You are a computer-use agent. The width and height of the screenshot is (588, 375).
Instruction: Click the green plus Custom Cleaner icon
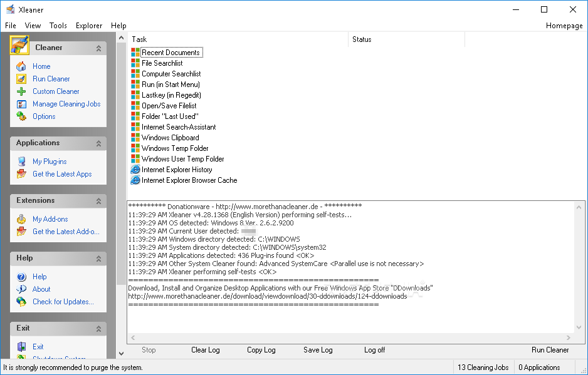coord(21,91)
